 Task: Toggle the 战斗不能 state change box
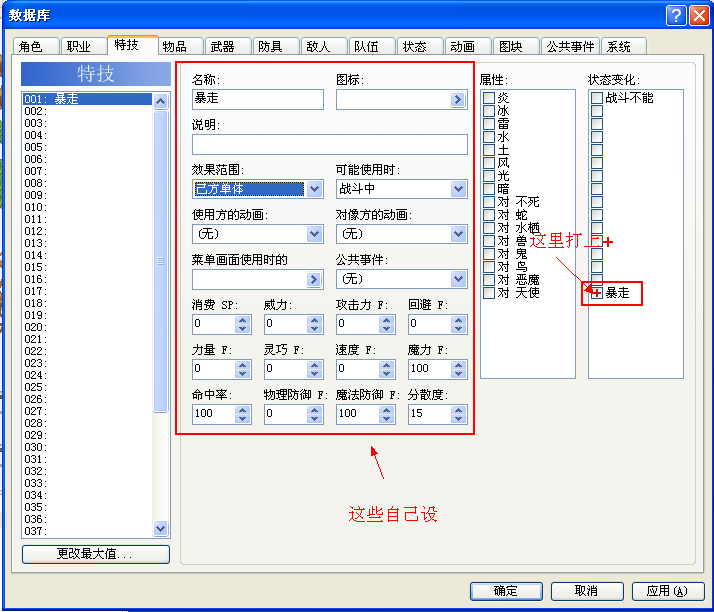pos(597,97)
